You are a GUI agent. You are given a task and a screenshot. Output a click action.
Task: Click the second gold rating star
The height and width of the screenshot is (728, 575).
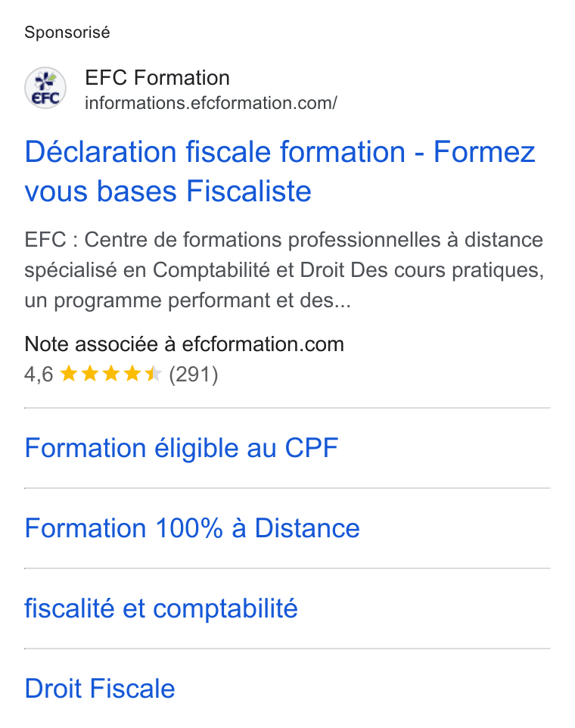[x=90, y=374]
